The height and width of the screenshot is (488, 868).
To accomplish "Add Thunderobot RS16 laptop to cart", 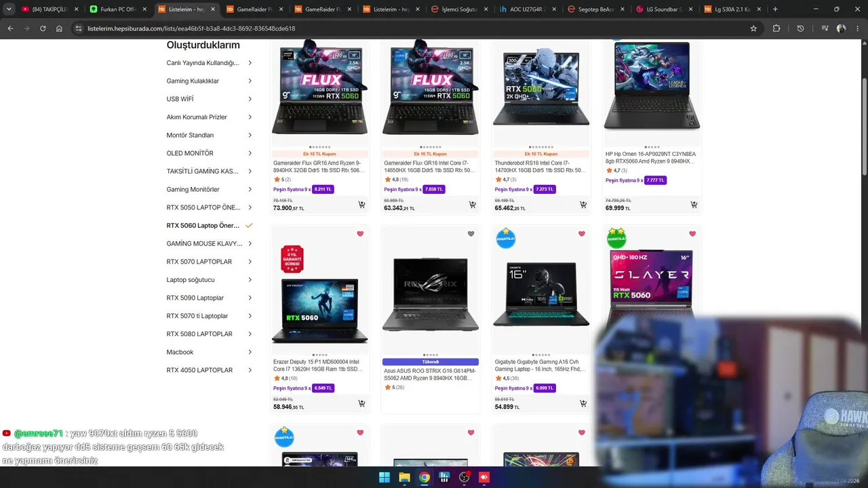I will (x=583, y=205).
